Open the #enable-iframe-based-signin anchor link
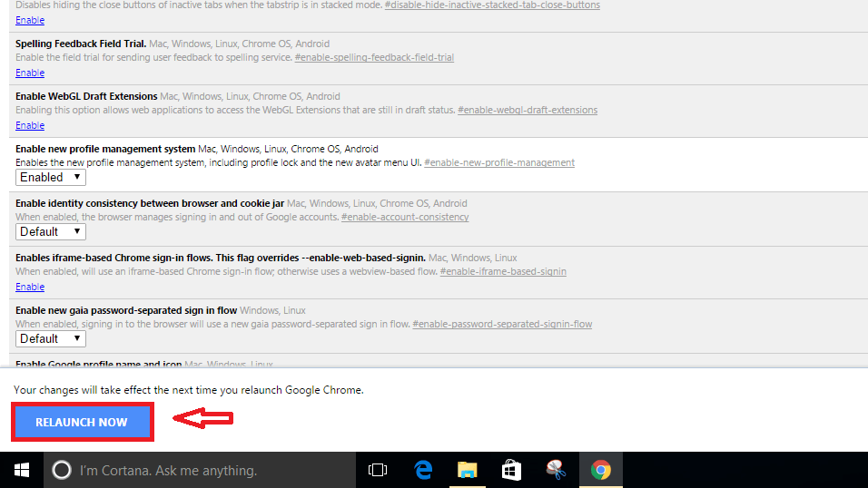Image resolution: width=868 pixels, height=488 pixels. [503, 271]
